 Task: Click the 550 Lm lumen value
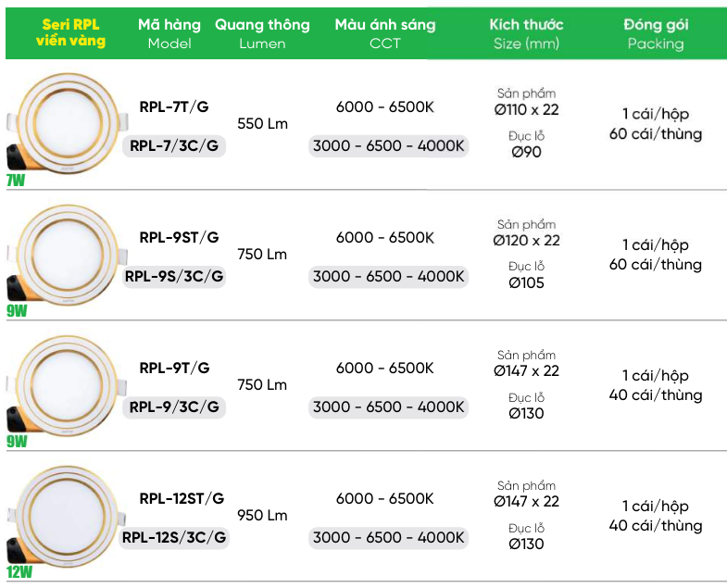262,124
